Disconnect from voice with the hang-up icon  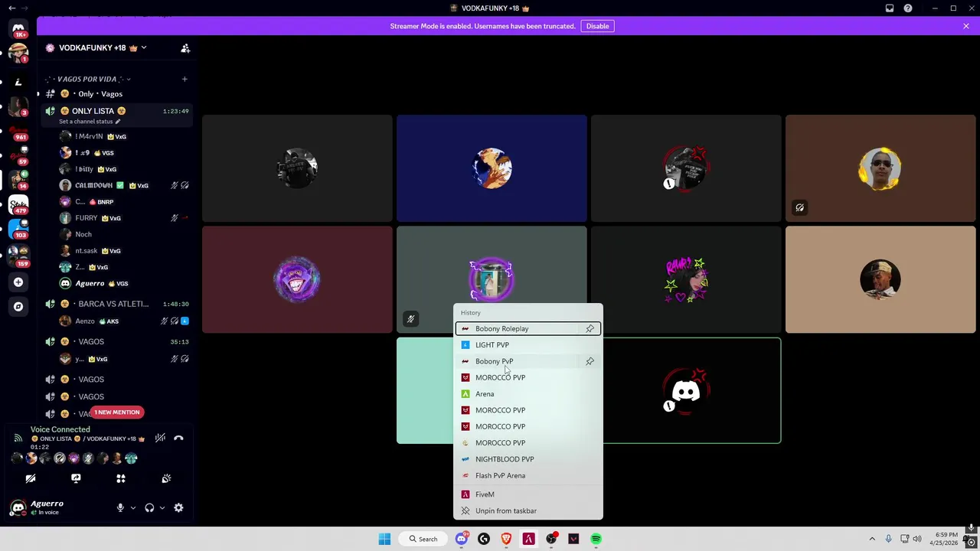(178, 439)
